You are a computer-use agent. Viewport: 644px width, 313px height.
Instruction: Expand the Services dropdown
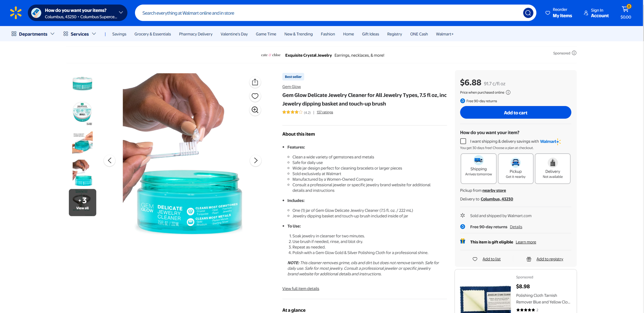[x=80, y=34]
